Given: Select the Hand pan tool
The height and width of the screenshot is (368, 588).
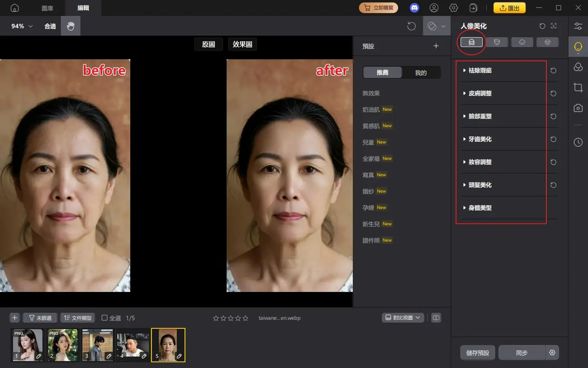Looking at the screenshot, I should pyautogui.click(x=70, y=26).
